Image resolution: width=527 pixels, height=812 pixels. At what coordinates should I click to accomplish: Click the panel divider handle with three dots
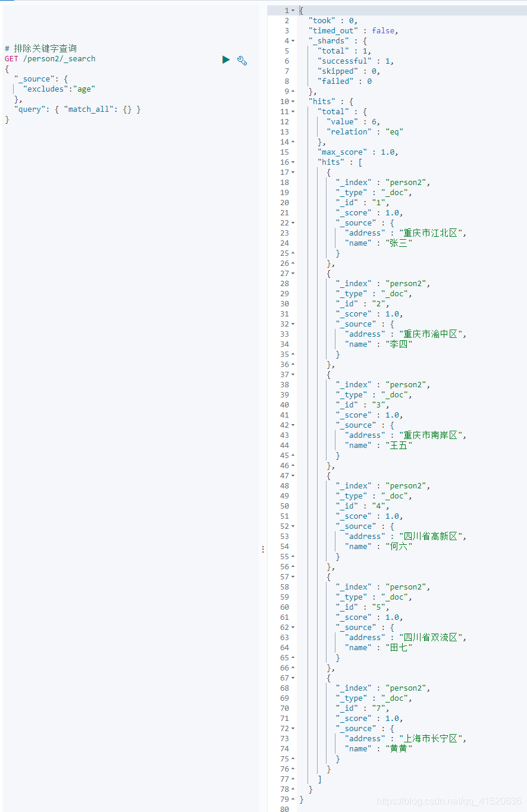tap(263, 549)
